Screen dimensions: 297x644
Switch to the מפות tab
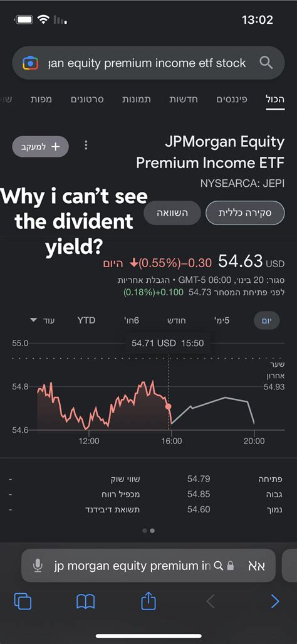pyautogui.click(x=41, y=100)
